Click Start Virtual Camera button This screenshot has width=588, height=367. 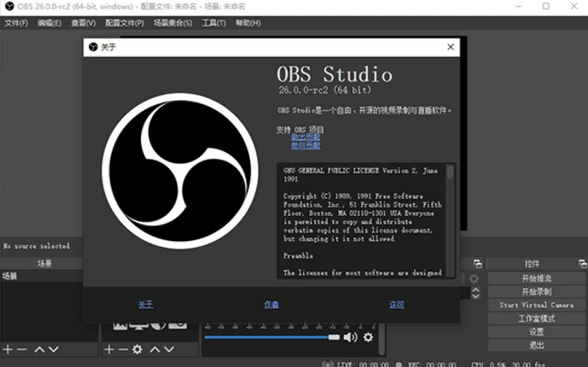[536, 305]
